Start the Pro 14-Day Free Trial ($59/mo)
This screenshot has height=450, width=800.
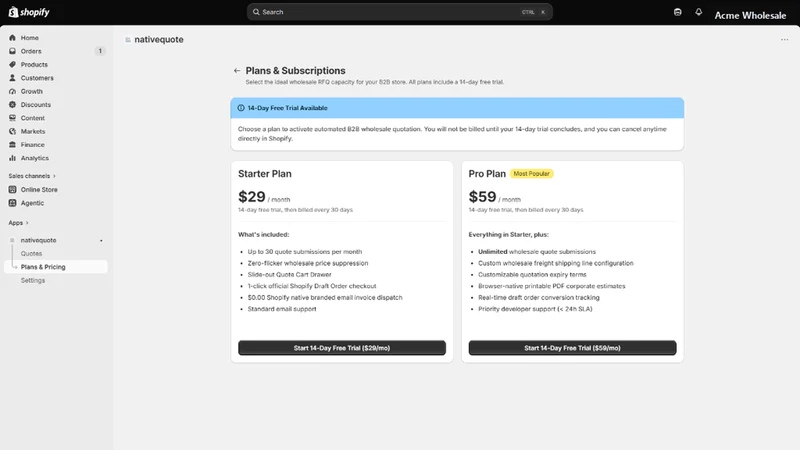(572, 347)
